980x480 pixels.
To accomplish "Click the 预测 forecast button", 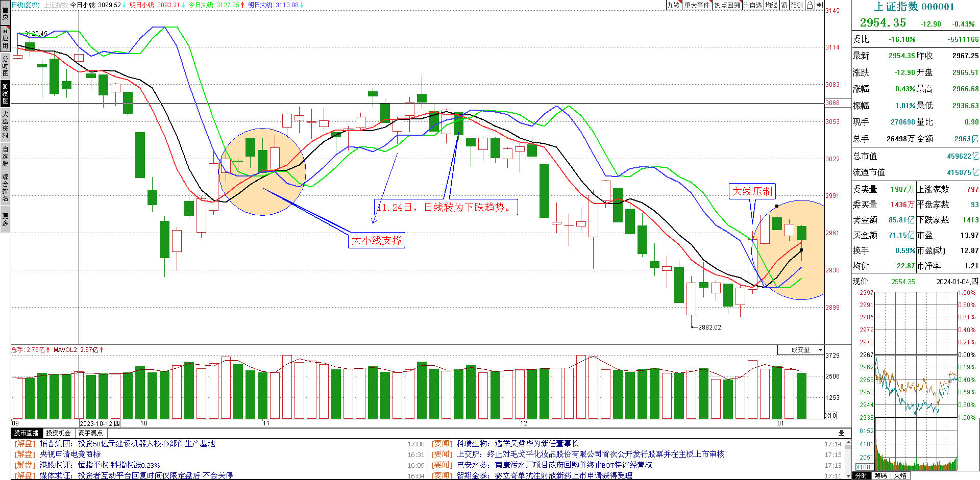I will click(797, 5).
